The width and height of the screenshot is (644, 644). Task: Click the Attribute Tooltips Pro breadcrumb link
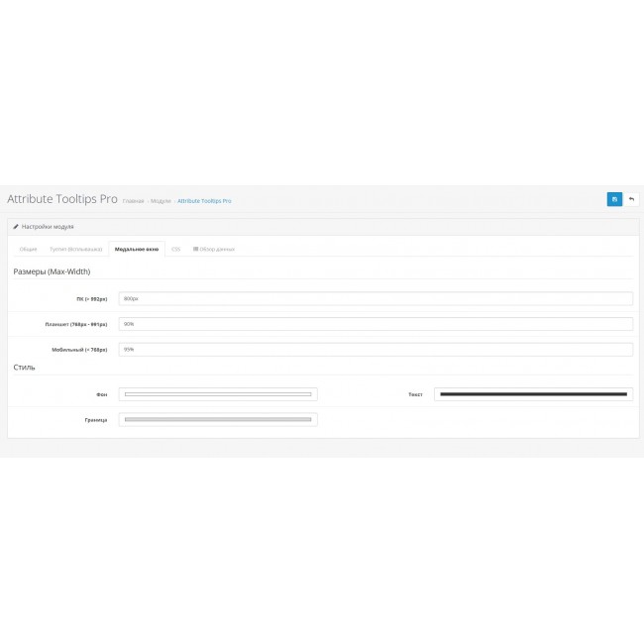(204, 201)
